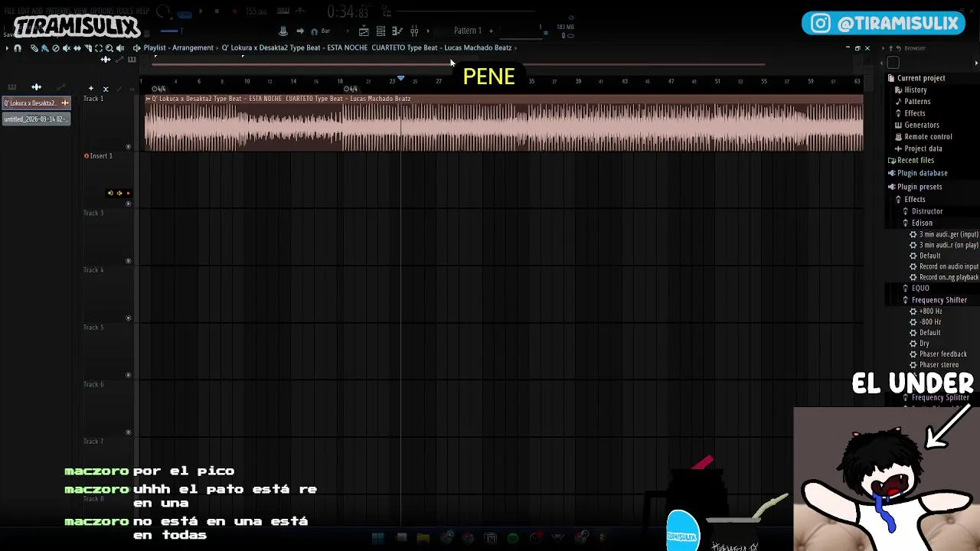Select untitled_2026-03-14 clip in picker

(x=36, y=119)
